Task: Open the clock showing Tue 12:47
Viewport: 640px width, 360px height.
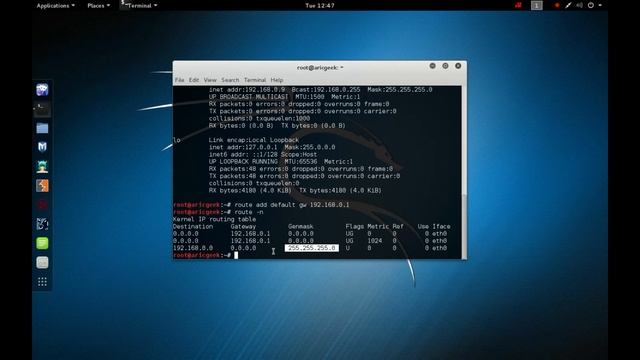Action: 320,6
